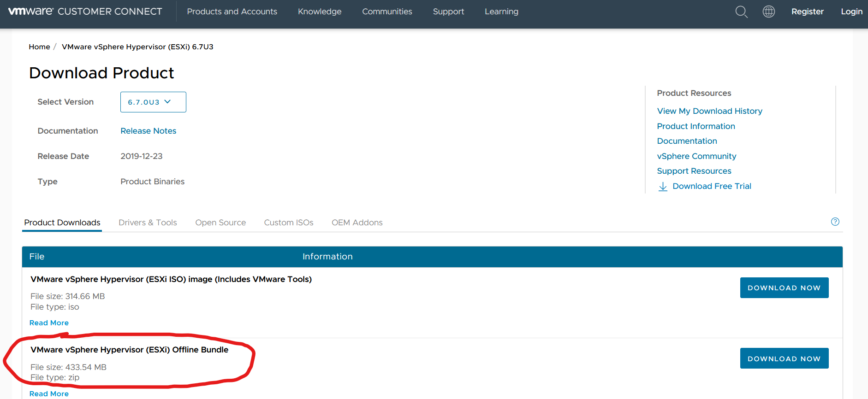Open the Knowledge menu
Image resolution: width=868 pixels, height=399 pixels.
[320, 12]
